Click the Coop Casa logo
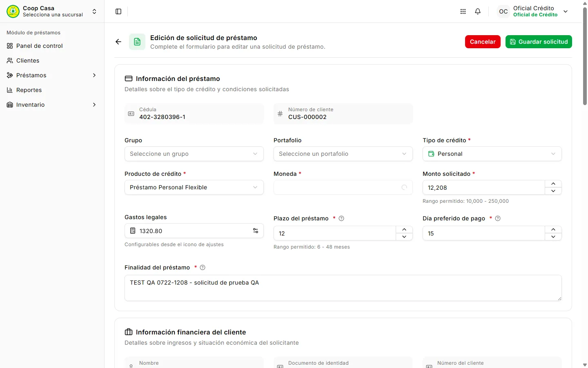588x368 pixels. pyautogui.click(x=13, y=11)
